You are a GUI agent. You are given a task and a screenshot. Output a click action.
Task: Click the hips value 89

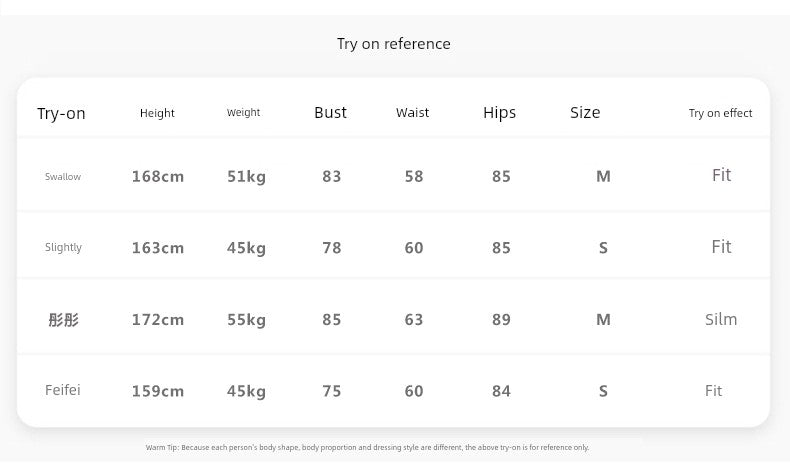click(501, 320)
